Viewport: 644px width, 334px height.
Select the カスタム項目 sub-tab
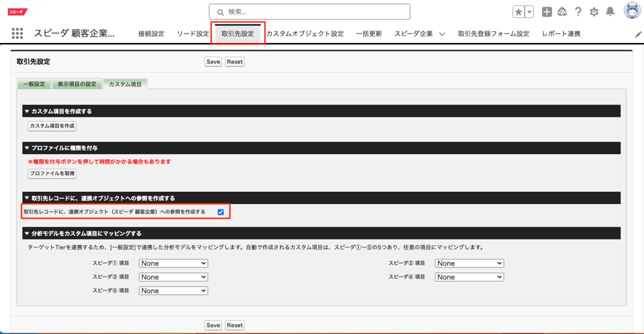click(125, 84)
